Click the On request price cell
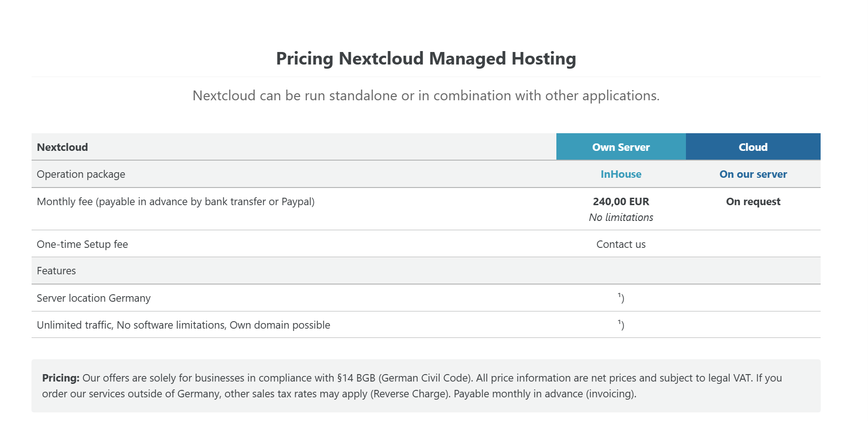868x421 pixels. [x=753, y=201]
